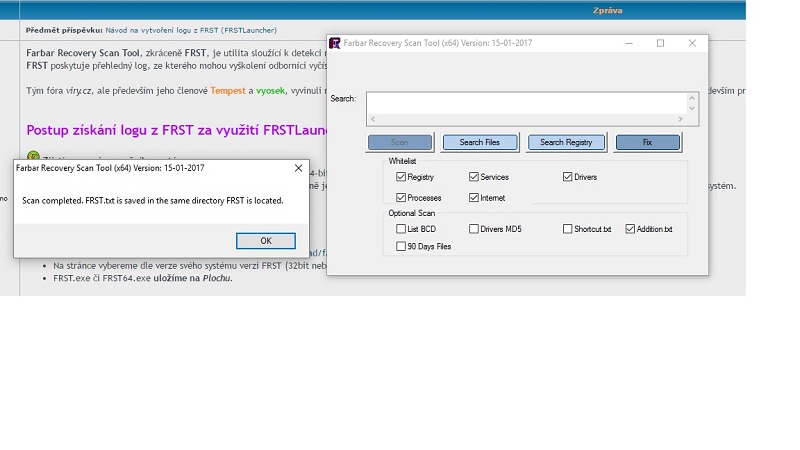Screen dimensions: 800x450
Task: Click the Search Files button
Action: 480,142
